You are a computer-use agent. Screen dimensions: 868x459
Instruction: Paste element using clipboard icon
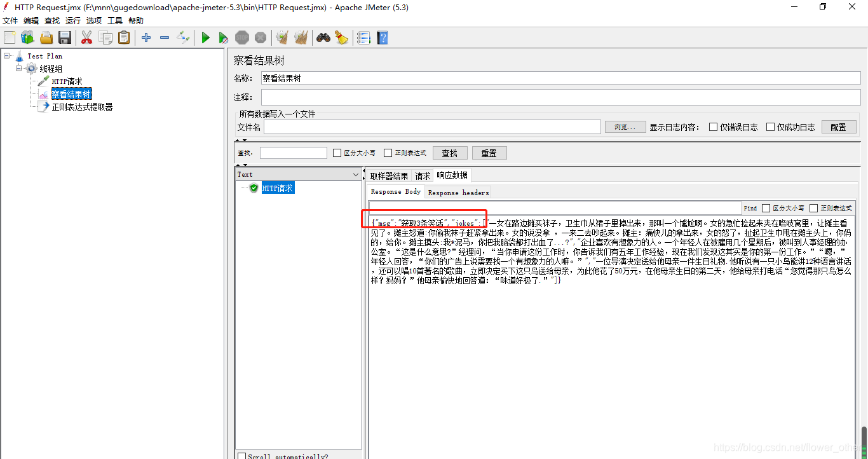coord(124,38)
